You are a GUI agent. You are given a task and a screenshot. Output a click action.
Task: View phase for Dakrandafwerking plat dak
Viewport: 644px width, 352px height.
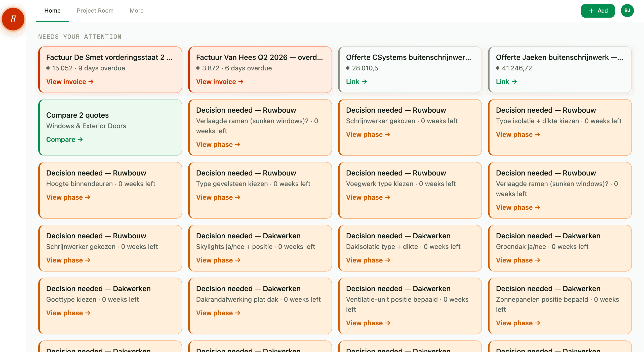(218, 313)
